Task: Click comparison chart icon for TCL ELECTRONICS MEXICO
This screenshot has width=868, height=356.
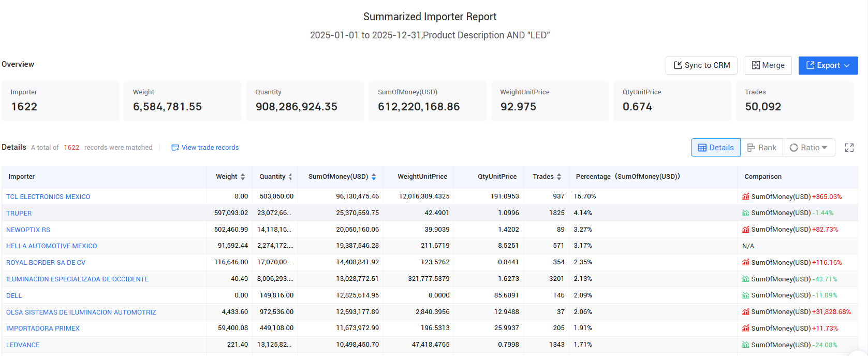Action: (745, 196)
